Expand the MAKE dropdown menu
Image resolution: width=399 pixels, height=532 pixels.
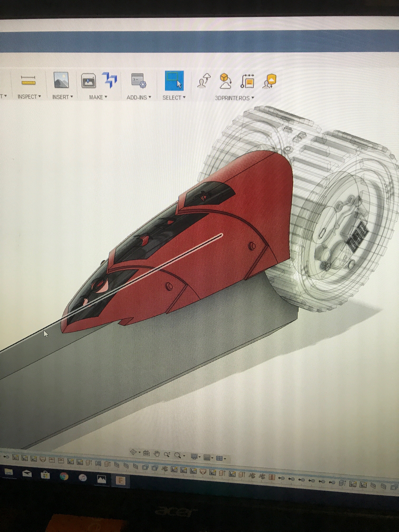[98, 97]
